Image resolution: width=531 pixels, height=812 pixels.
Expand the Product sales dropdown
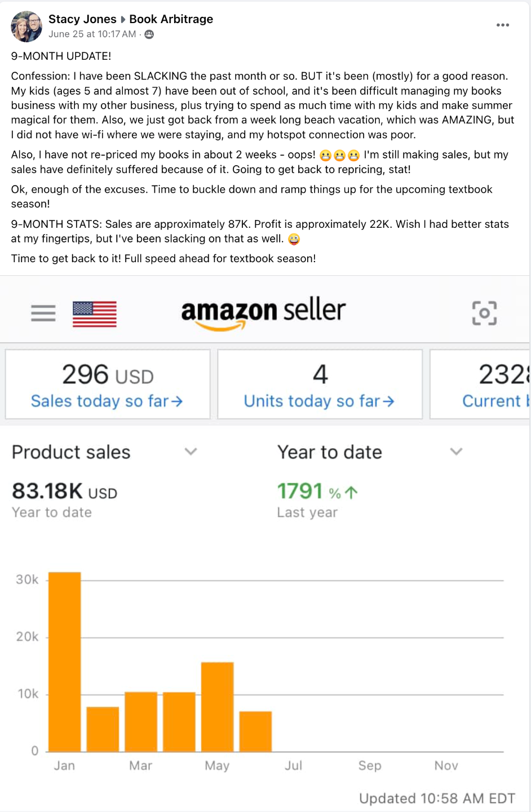(x=191, y=452)
